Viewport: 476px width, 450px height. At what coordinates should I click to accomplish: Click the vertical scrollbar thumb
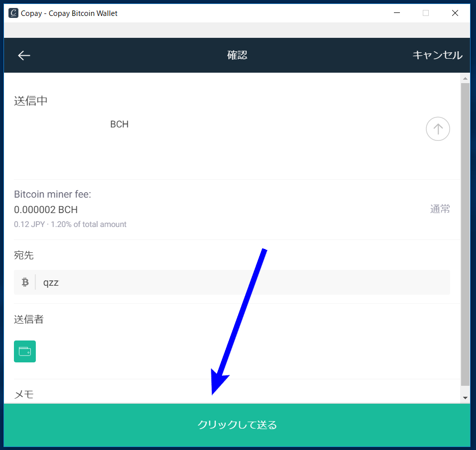[465, 234]
